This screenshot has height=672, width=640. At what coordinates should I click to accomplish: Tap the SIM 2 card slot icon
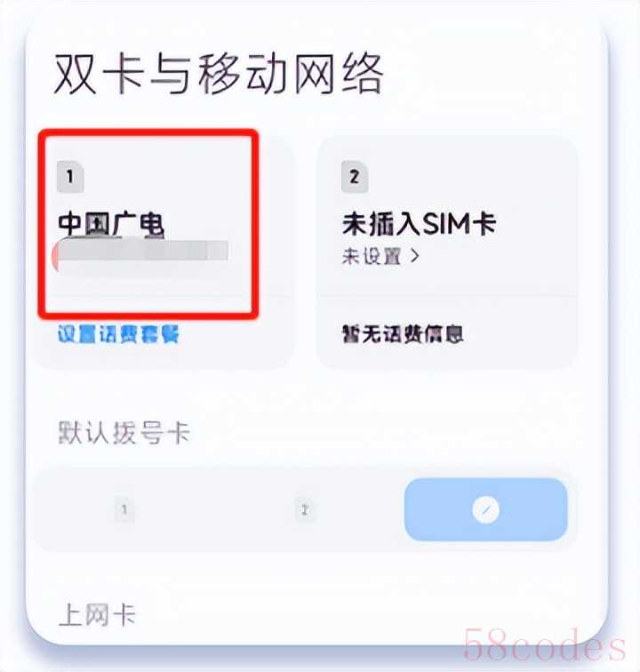(x=355, y=177)
